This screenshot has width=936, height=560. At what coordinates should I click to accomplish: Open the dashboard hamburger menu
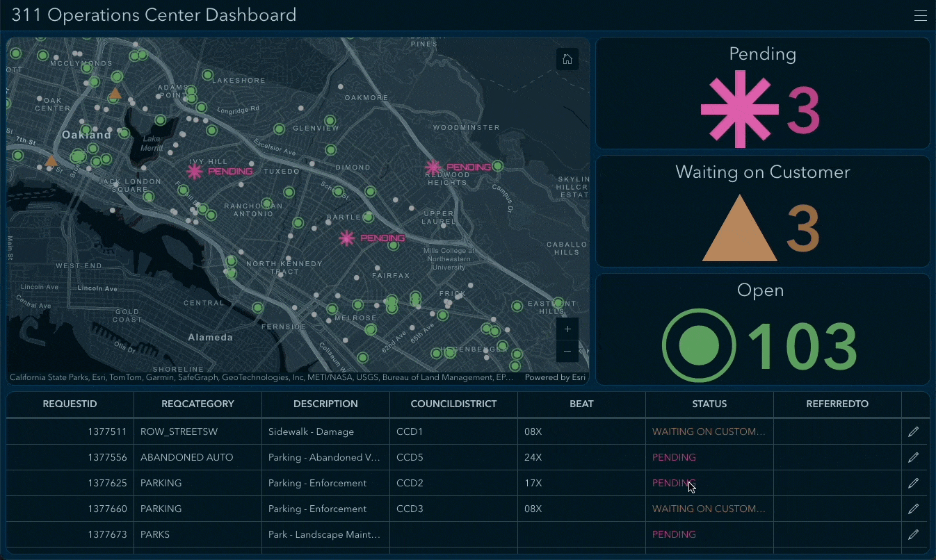(x=921, y=15)
